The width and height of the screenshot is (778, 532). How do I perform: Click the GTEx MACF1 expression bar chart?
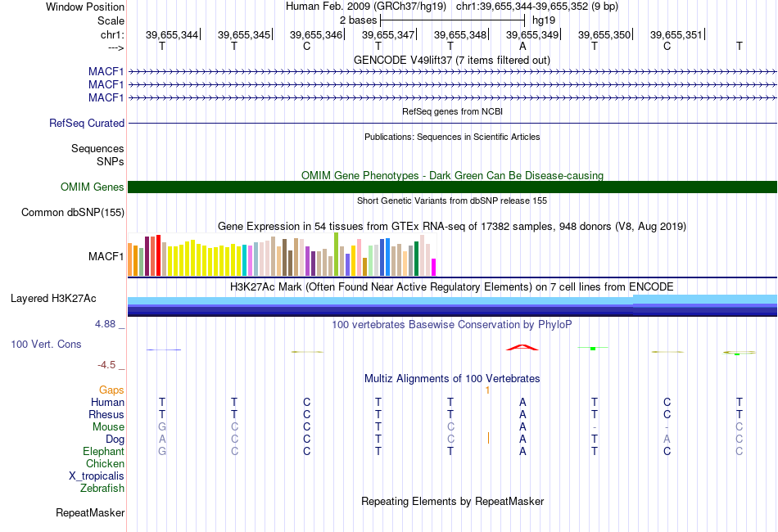(282, 255)
